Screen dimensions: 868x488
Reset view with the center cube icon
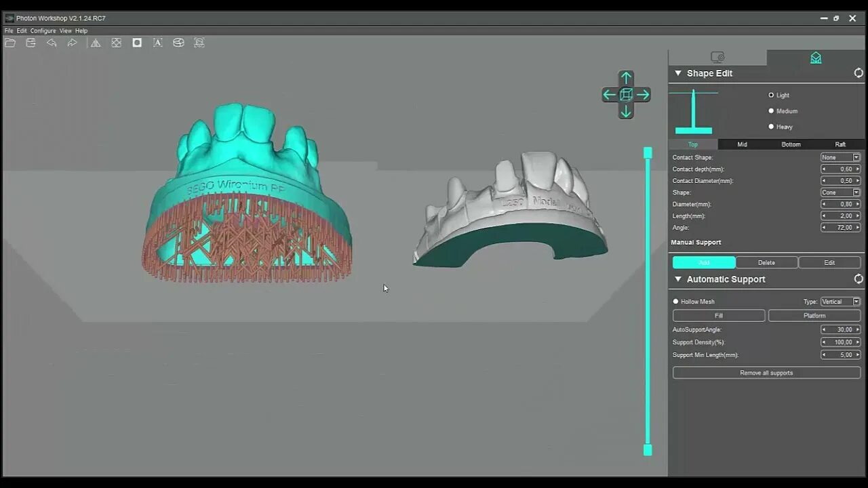click(x=626, y=95)
